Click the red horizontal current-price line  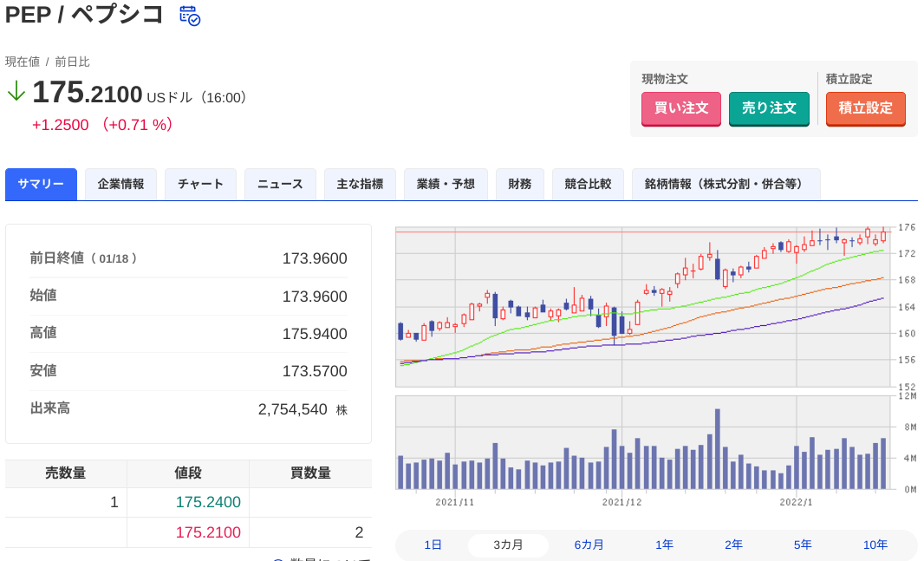coord(643,232)
